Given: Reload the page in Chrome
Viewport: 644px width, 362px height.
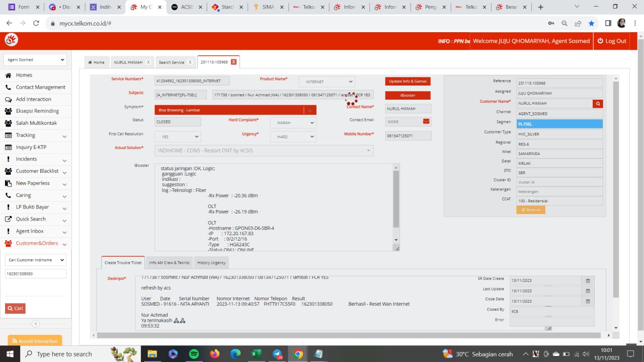Looking at the screenshot, I should pyautogui.click(x=36, y=23).
